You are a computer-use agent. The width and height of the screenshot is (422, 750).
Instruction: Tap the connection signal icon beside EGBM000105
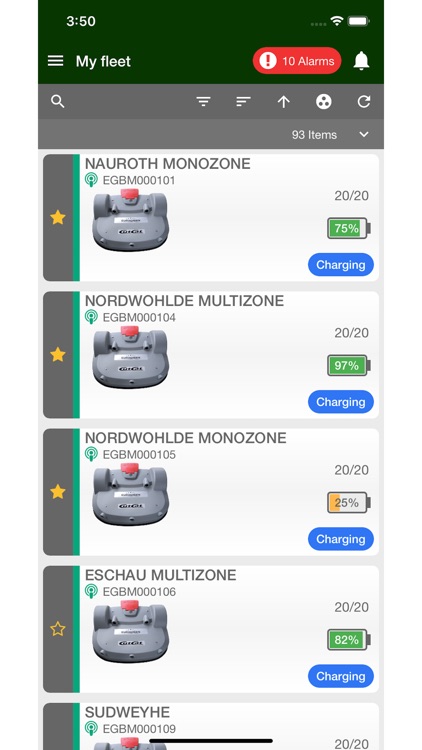tap(91, 454)
